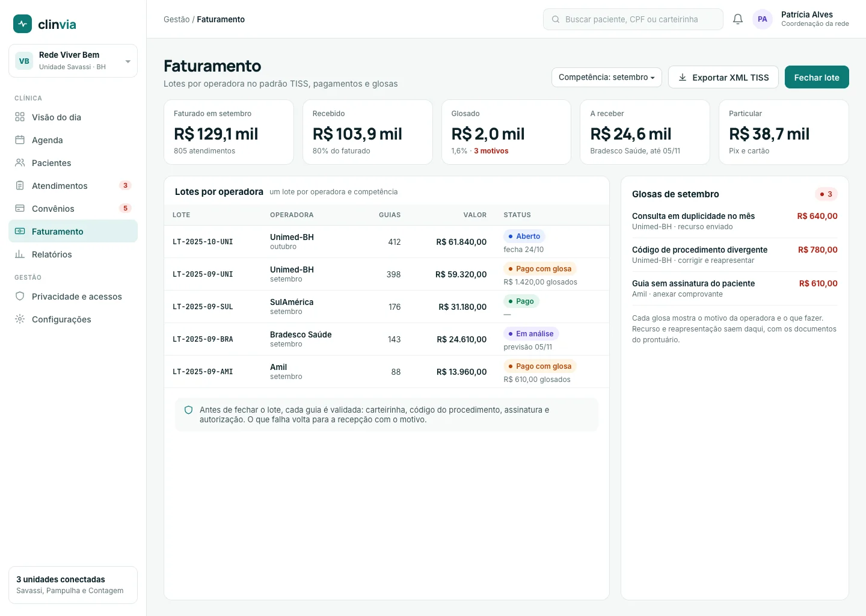This screenshot has height=616, width=866.
Task: Go to Atendimentos section
Action: click(73, 186)
